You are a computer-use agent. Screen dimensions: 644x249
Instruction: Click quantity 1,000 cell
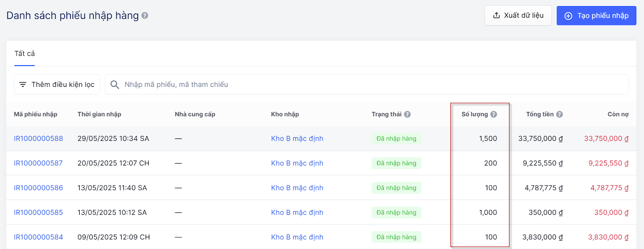tap(488, 212)
